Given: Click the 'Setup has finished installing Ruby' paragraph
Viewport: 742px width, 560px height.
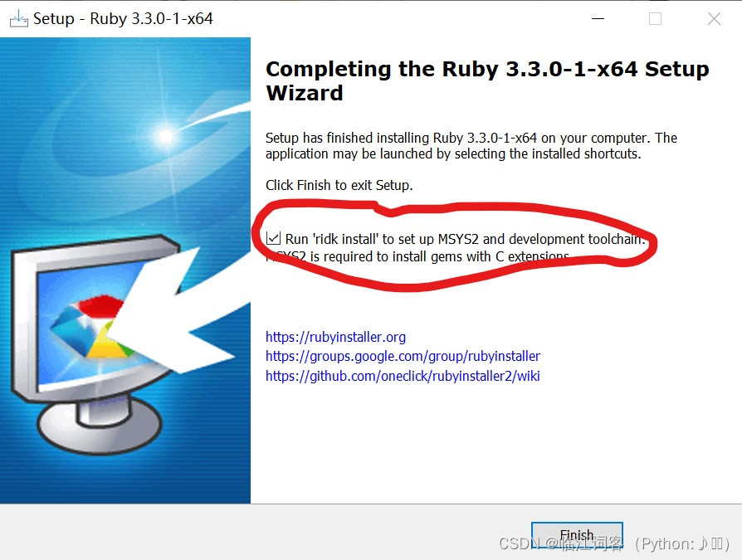Looking at the screenshot, I should coord(471,146).
